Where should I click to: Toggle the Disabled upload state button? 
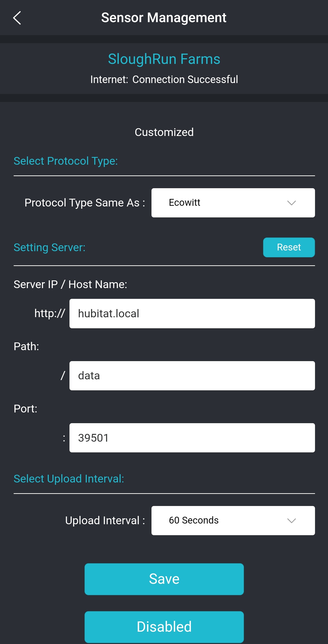164,627
